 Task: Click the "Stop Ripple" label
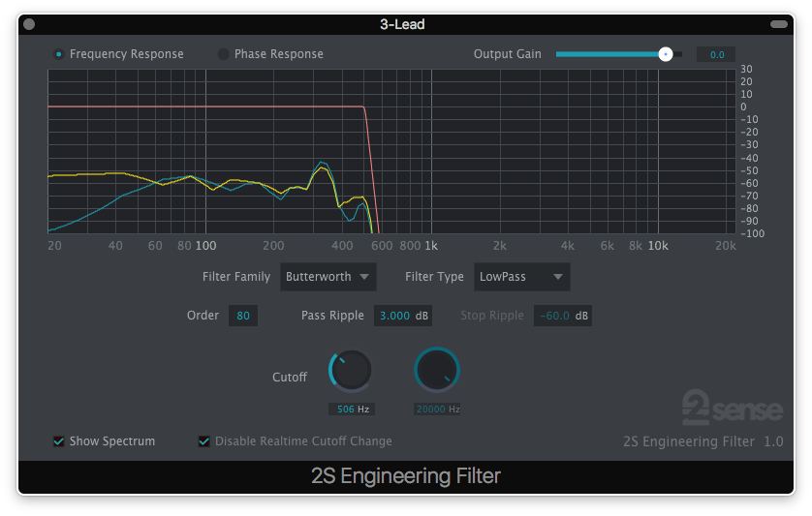(x=492, y=316)
